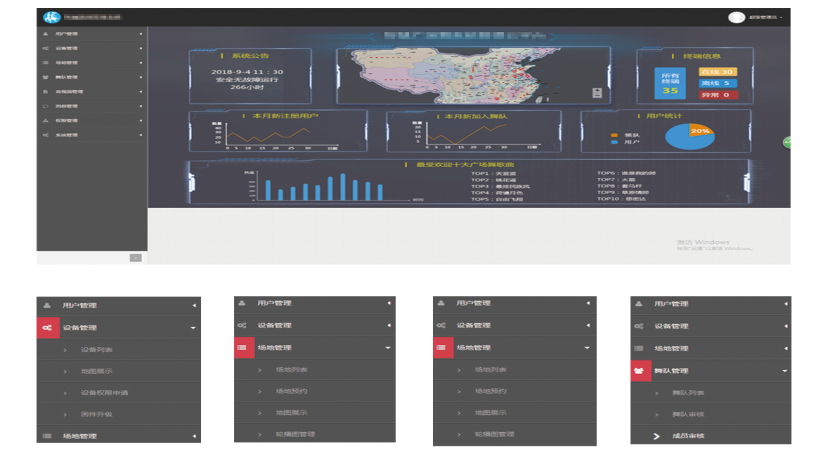Expand the 系统管理 menu arrow

pos(141,134)
